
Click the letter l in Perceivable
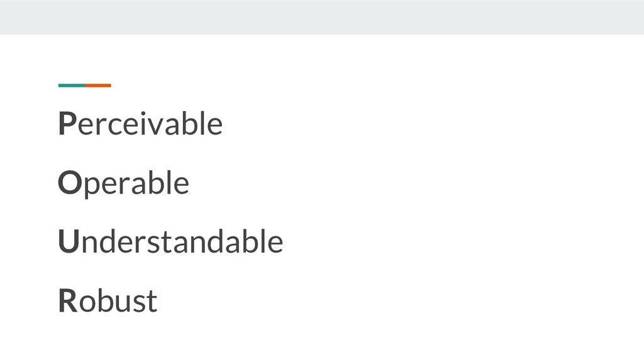[203, 123]
